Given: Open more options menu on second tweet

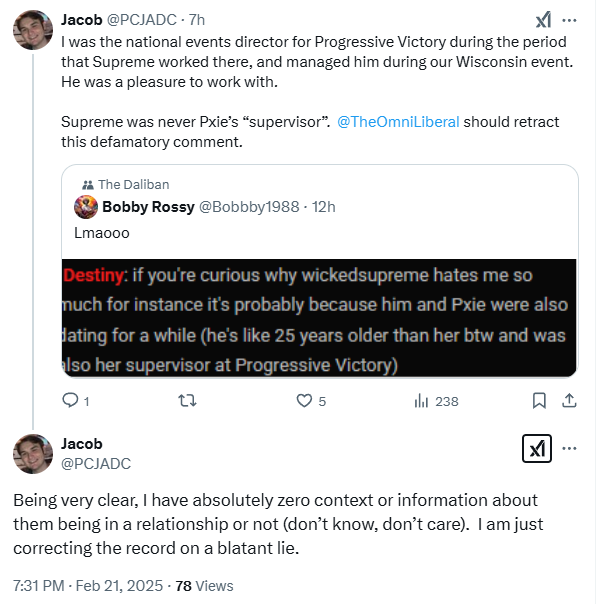Looking at the screenshot, I should pos(569,448).
